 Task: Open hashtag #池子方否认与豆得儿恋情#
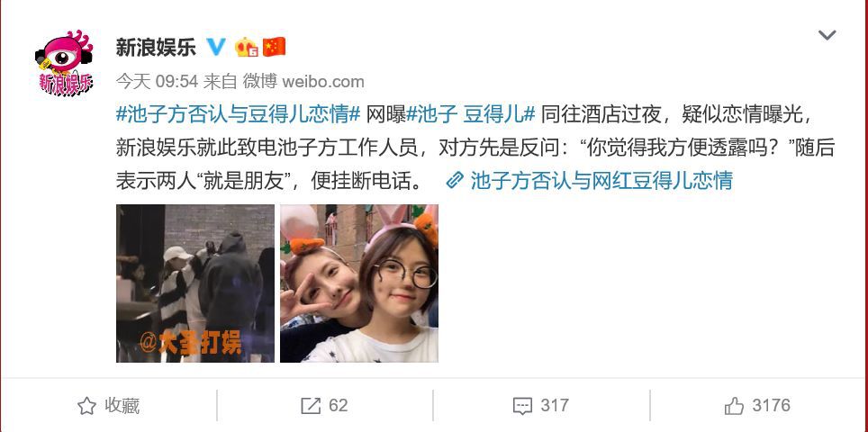pyautogui.click(x=239, y=114)
